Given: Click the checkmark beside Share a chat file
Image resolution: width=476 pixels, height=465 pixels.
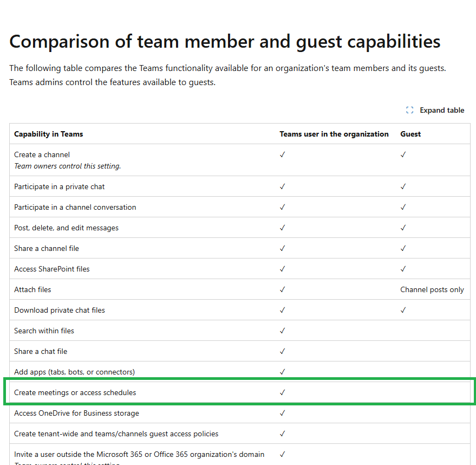Looking at the screenshot, I should [x=282, y=351].
